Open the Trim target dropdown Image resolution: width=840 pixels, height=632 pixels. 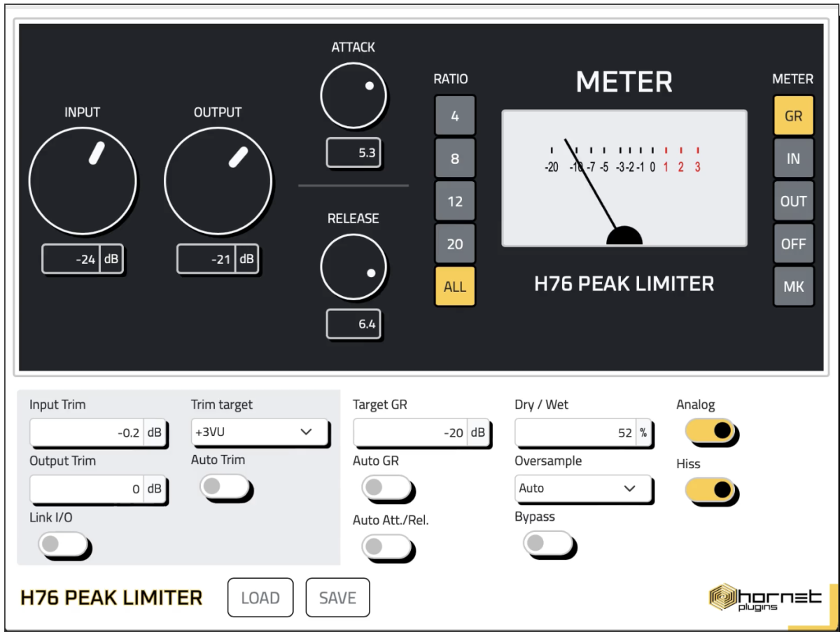259,432
